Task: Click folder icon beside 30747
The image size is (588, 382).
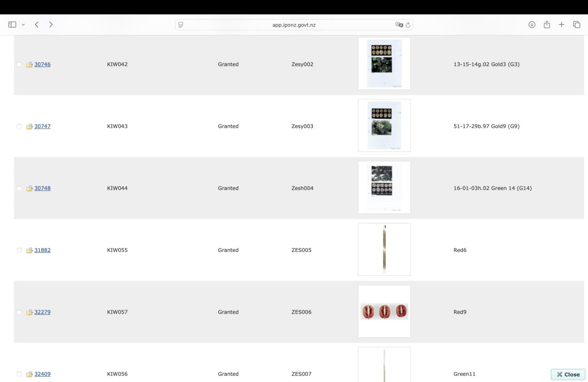Action: (29, 126)
